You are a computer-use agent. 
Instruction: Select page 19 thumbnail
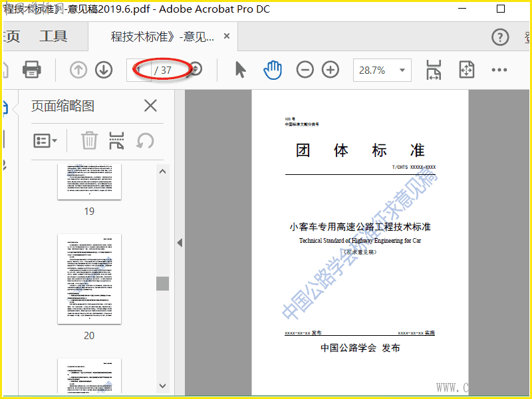coord(89,182)
